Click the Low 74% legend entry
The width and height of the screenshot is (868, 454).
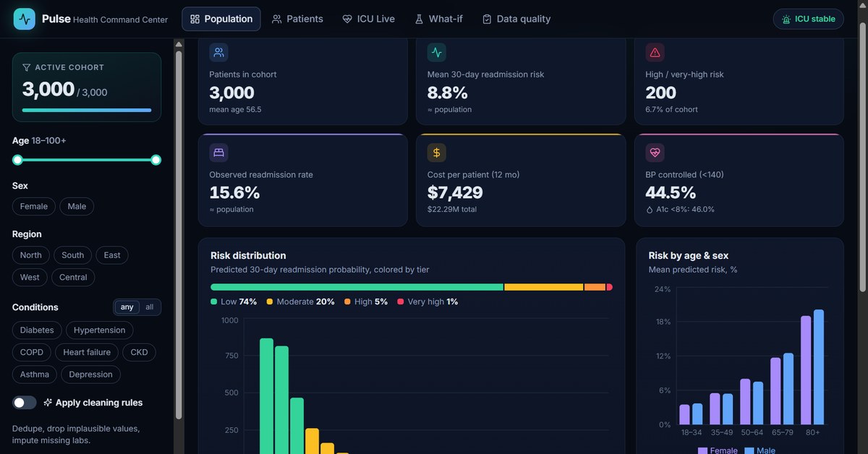[234, 301]
